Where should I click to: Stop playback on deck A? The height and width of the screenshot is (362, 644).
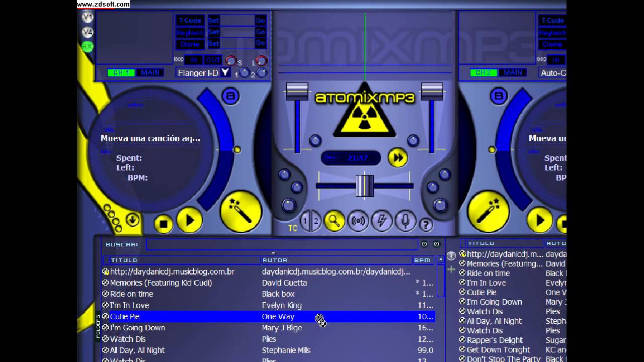[163, 224]
